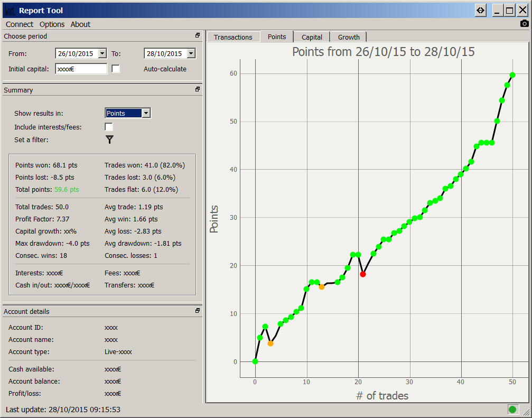
Task: Click the horizontal arrows resize icon in title bar
Action: pos(480,10)
